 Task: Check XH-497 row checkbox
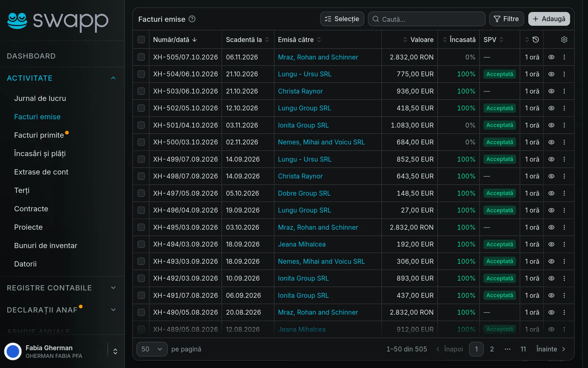(141, 193)
